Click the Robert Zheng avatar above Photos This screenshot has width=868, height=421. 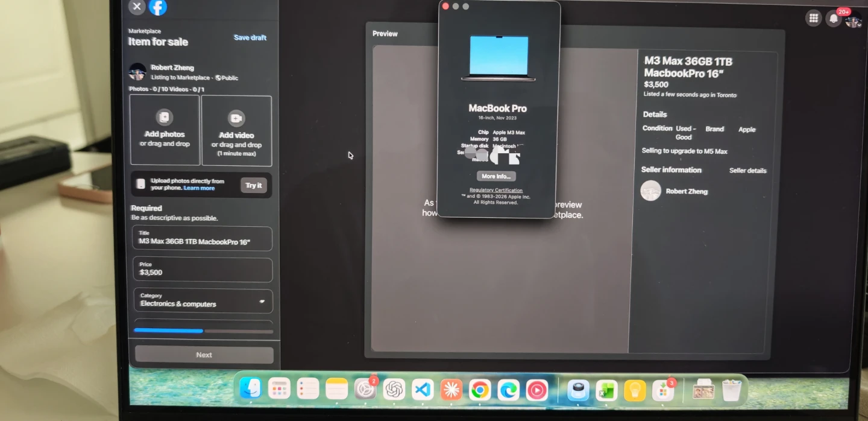click(x=137, y=72)
